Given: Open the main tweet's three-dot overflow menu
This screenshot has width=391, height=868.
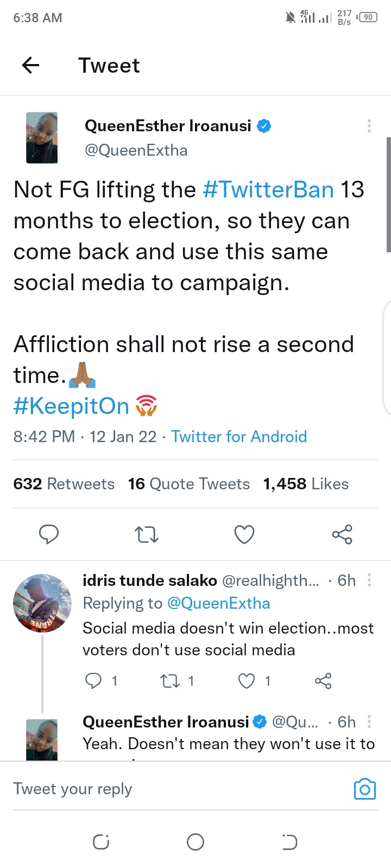Looking at the screenshot, I should coord(369,126).
